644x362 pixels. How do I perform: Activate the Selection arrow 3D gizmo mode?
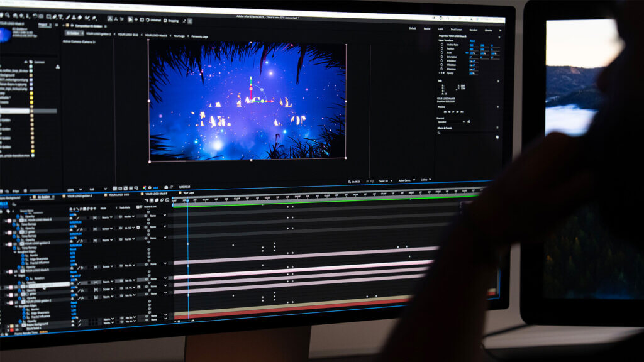click(x=130, y=19)
